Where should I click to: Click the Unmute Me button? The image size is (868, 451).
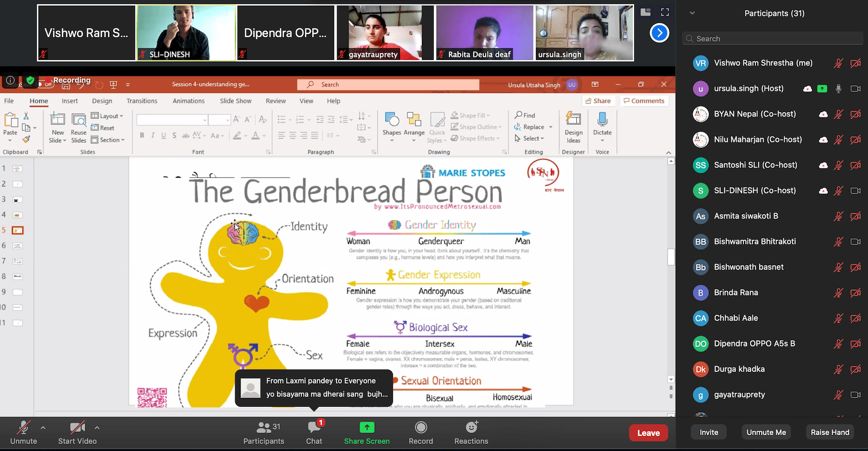[766, 432]
